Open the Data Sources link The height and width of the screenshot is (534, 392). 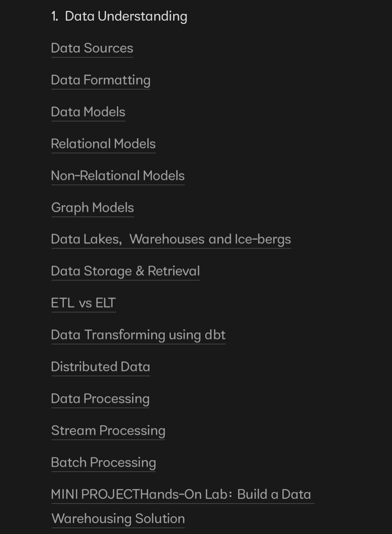point(92,48)
